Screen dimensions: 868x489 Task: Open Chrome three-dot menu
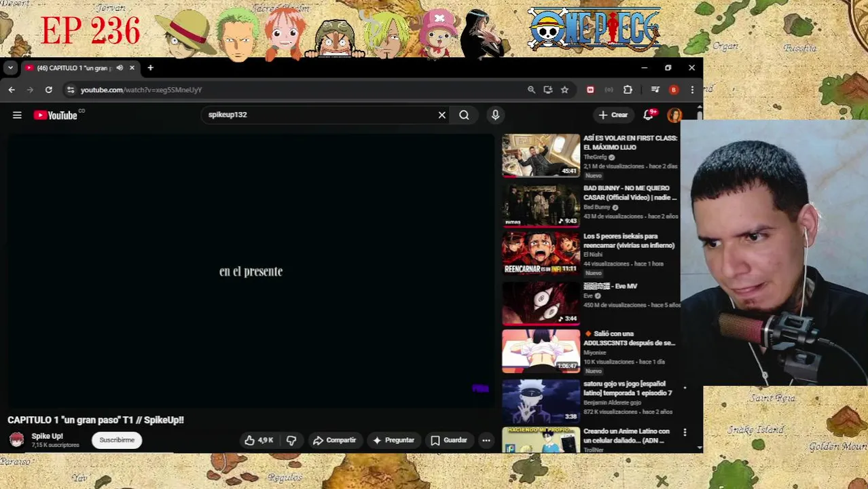tap(692, 90)
